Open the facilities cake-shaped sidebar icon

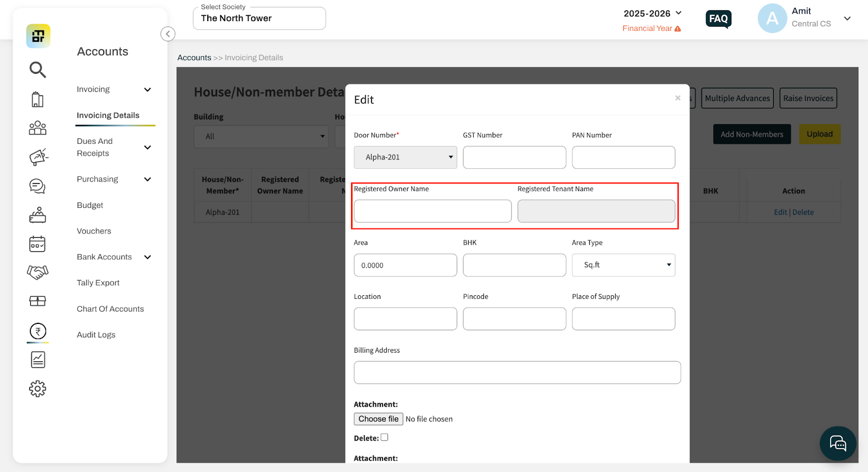click(x=37, y=215)
